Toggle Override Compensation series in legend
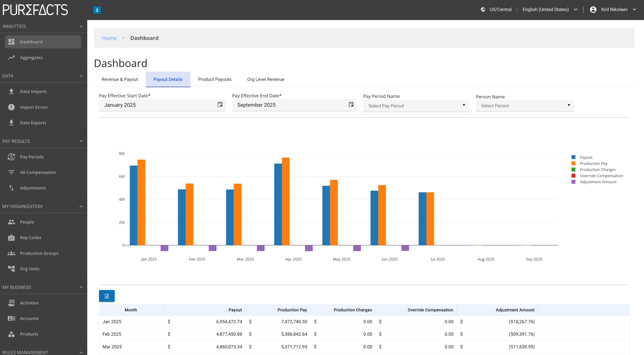This screenshot has height=355, width=644. [597, 176]
